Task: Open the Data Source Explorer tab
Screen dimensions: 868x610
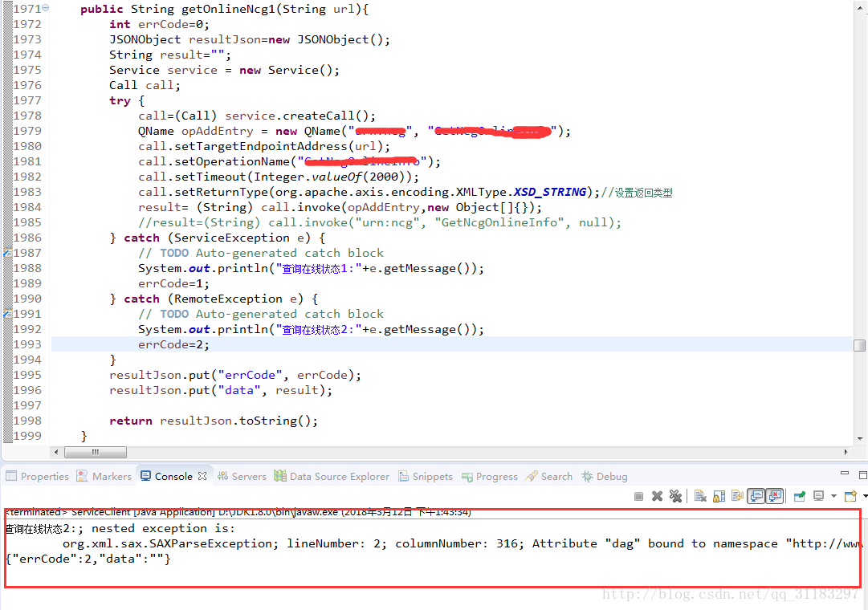Action: 332,476
